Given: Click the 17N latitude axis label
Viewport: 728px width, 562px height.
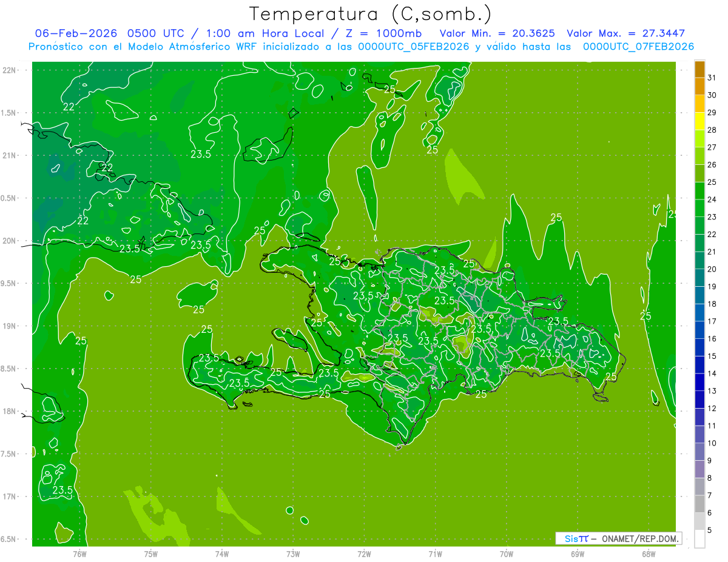Looking at the screenshot, I should click(x=9, y=497).
